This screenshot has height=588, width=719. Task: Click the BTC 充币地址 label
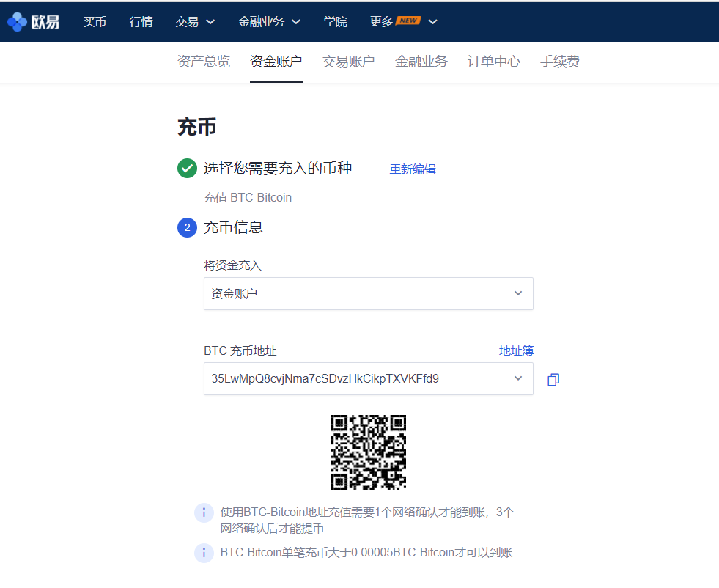pyautogui.click(x=240, y=351)
